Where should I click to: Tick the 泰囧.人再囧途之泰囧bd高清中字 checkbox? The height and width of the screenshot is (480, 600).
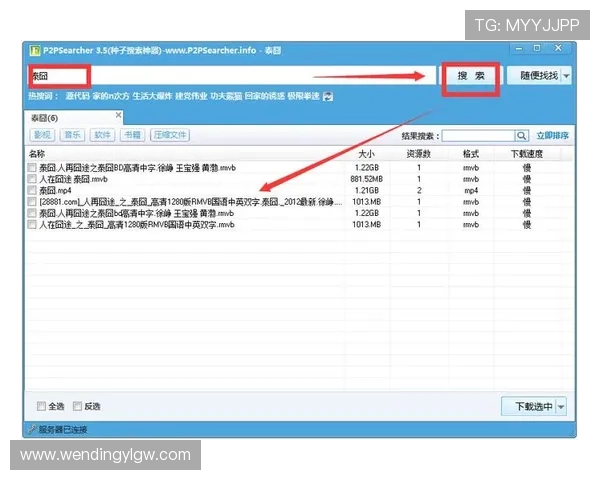point(32,213)
